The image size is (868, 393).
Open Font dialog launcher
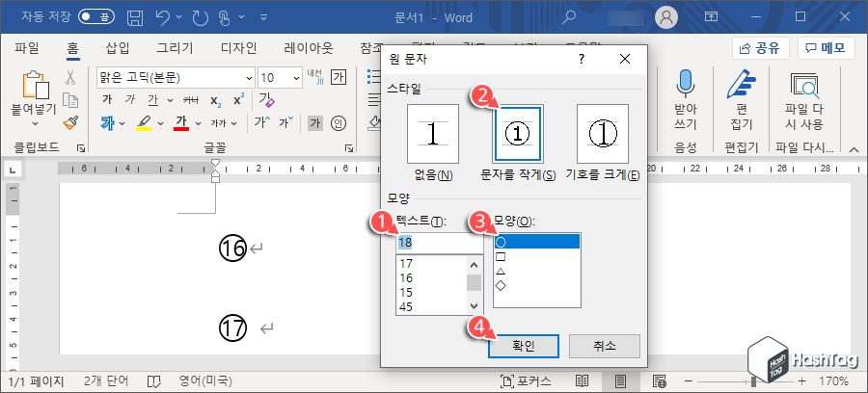click(x=349, y=147)
